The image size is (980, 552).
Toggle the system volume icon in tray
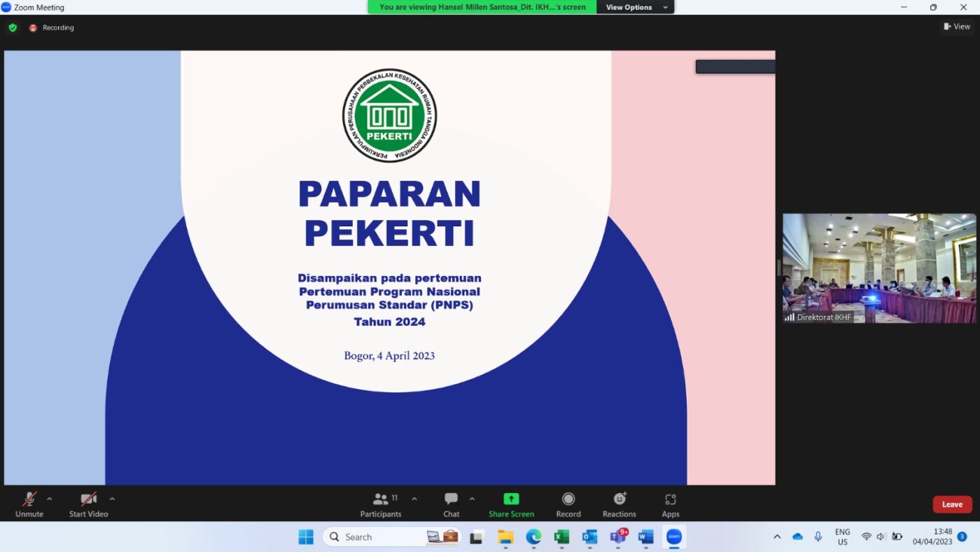[x=881, y=537]
